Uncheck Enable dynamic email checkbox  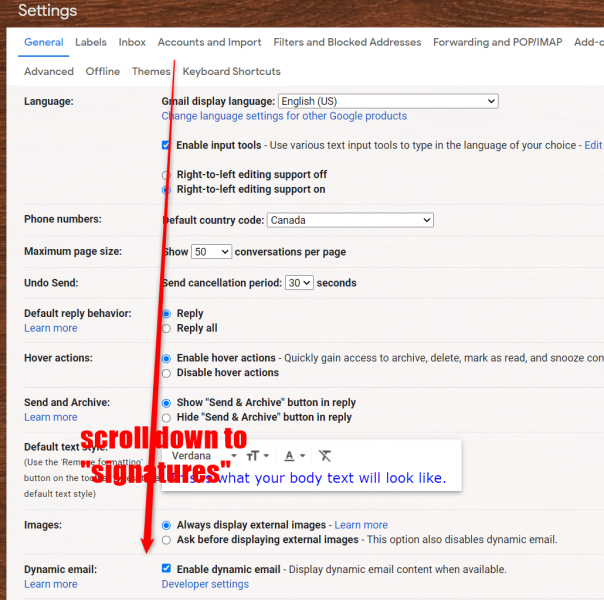[x=166, y=569]
